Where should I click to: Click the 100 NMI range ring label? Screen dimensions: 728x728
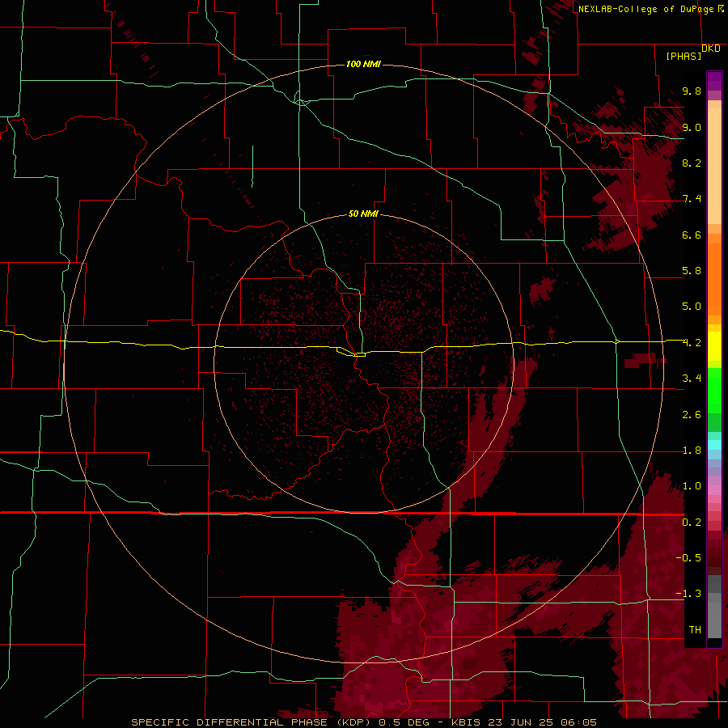[x=363, y=64]
